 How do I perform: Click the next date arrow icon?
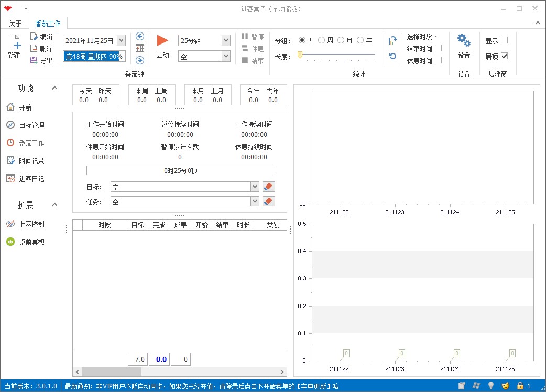[x=140, y=60]
